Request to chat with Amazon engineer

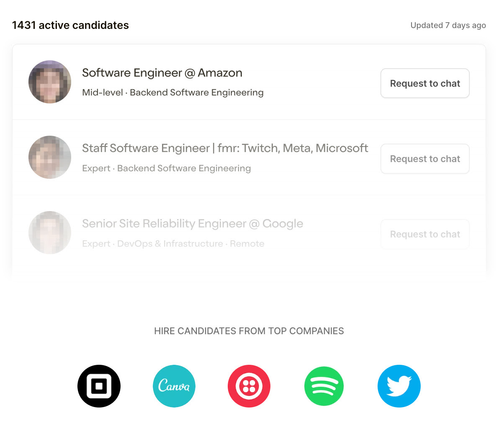[x=425, y=83]
